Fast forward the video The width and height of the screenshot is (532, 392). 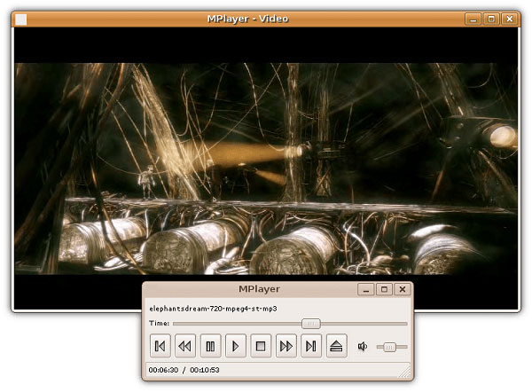[x=286, y=346]
